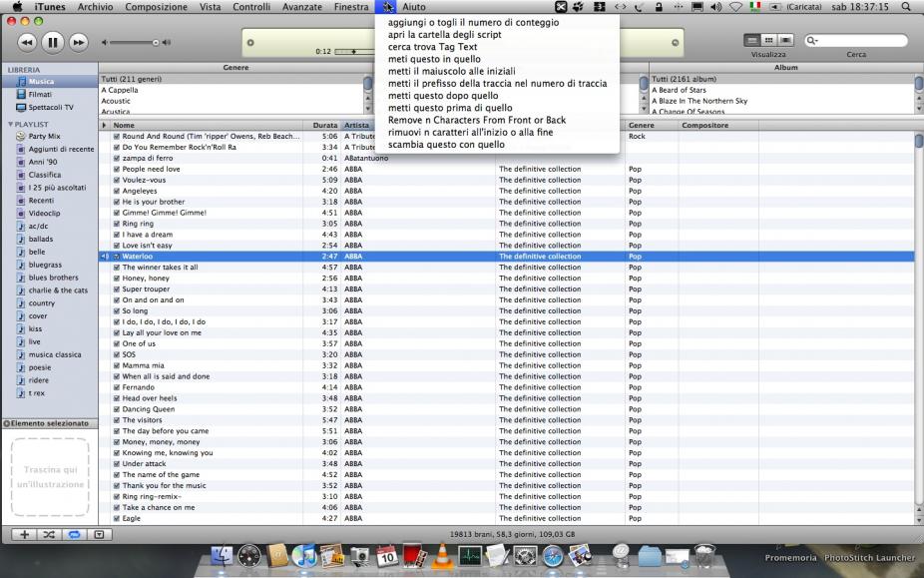
Task: Click the volume slider knob
Action: point(156,43)
